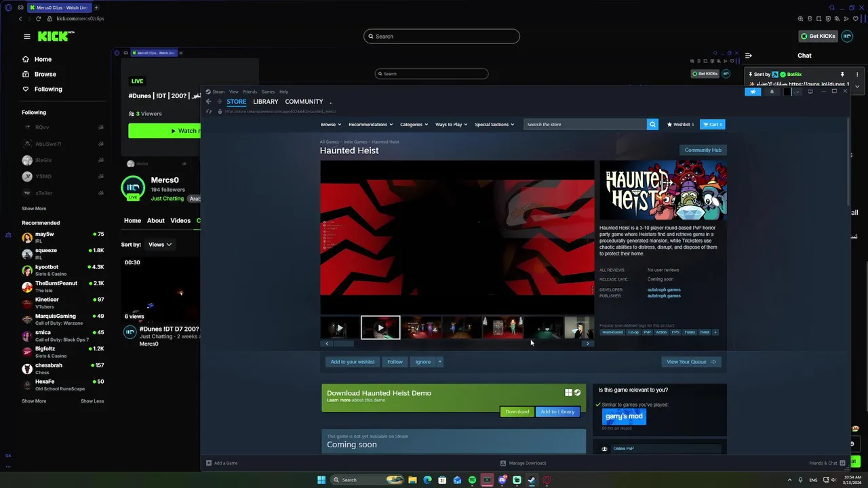Open the Home tab on Mercs0 channel
868x488 pixels.
click(132, 221)
